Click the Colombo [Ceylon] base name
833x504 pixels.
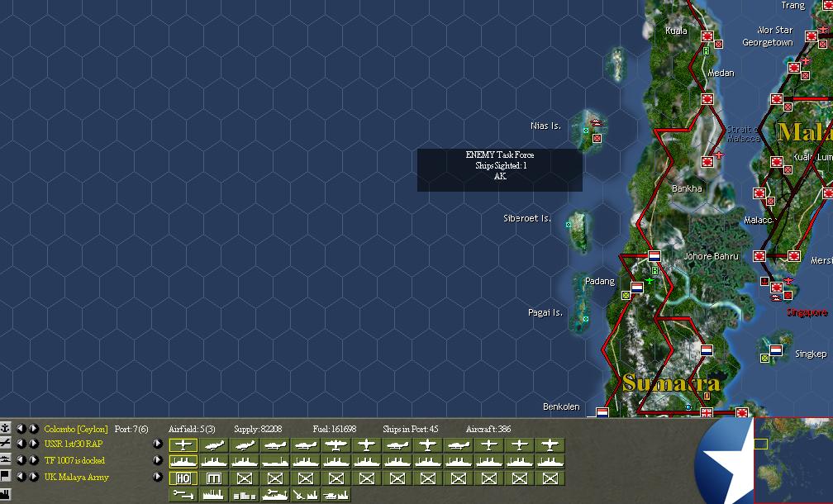pyautogui.click(x=75, y=428)
